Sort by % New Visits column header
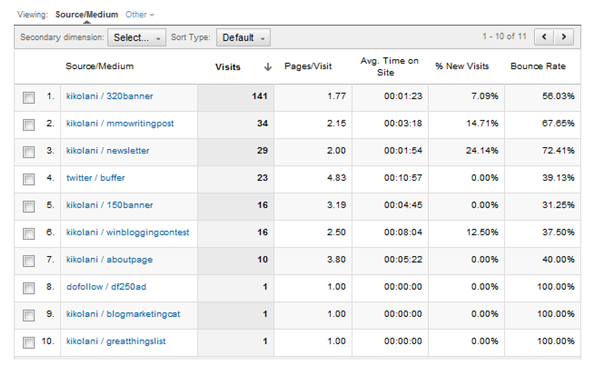The width and height of the screenshot is (600, 368). pos(462,66)
